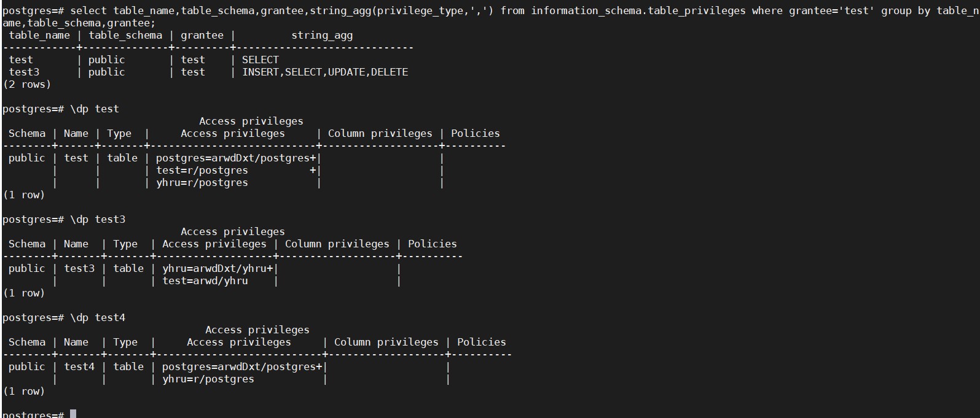This screenshot has height=418, width=980.
Task: Click the INSERT,SELECT,UPDATE,DELETE privilege value
Action: coord(325,72)
